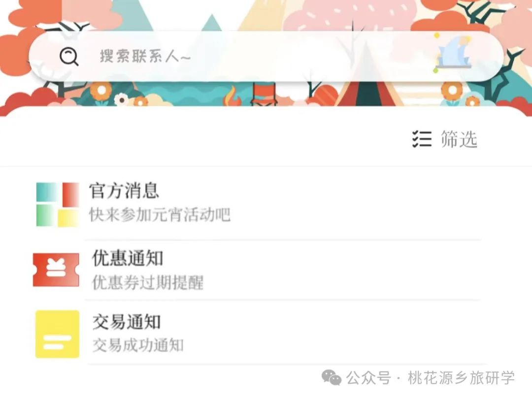This screenshot has width=532, height=399.
Task: Click the 桃花源乡旅研学 account name
Action: [x=461, y=378]
